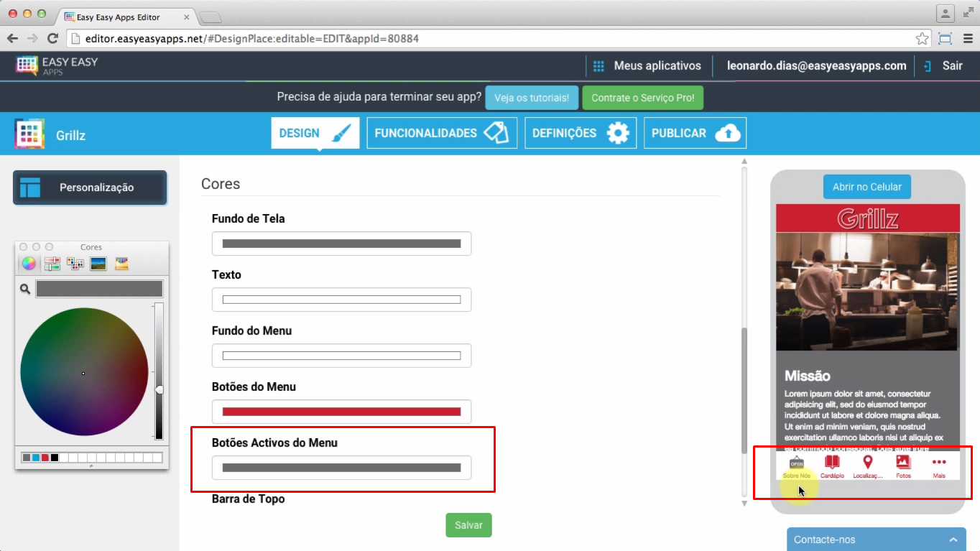Image resolution: width=980 pixels, height=551 pixels.
Task: Pick the blue saved swatch in Cores panel
Action: pyautogui.click(x=36, y=458)
